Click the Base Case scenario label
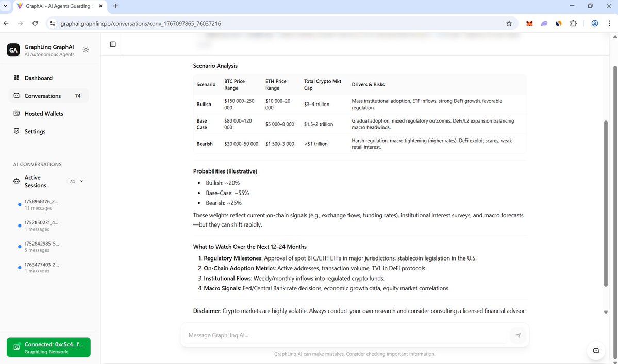The image size is (618, 364). [202, 124]
